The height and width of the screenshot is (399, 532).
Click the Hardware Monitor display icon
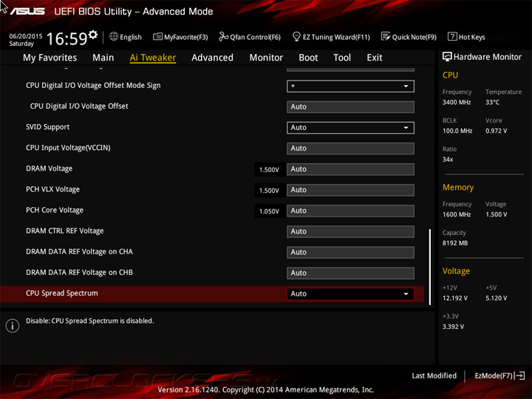click(x=447, y=57)
